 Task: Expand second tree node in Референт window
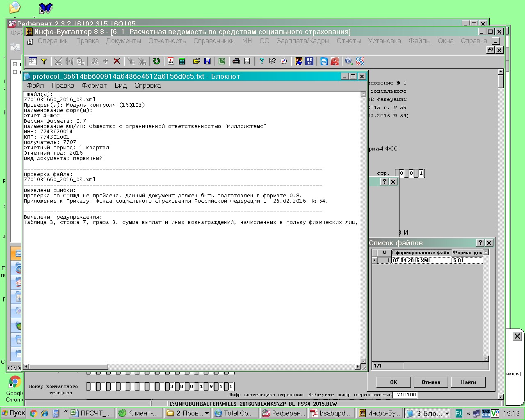point(15,72)
